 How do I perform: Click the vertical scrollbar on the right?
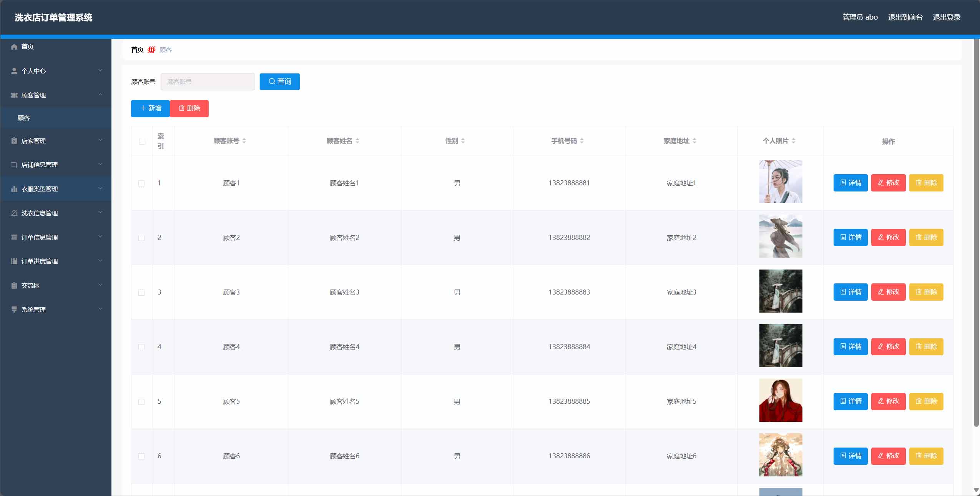click(976, 233)
